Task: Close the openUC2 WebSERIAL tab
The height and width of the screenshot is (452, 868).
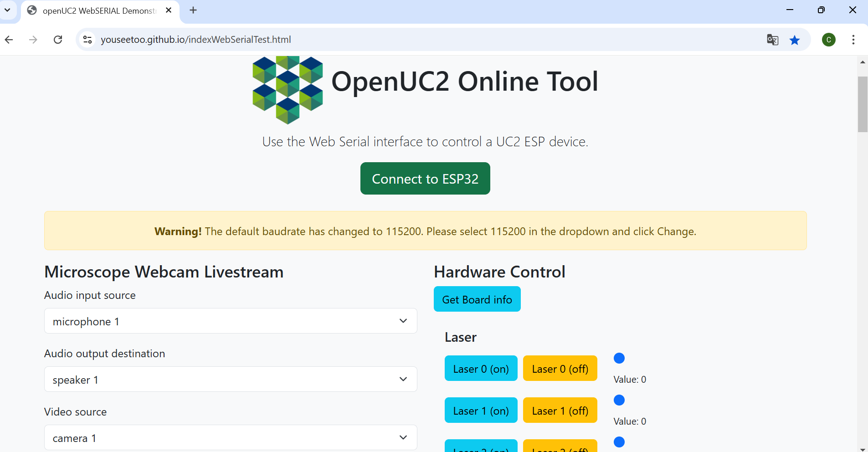Action: 169,10
